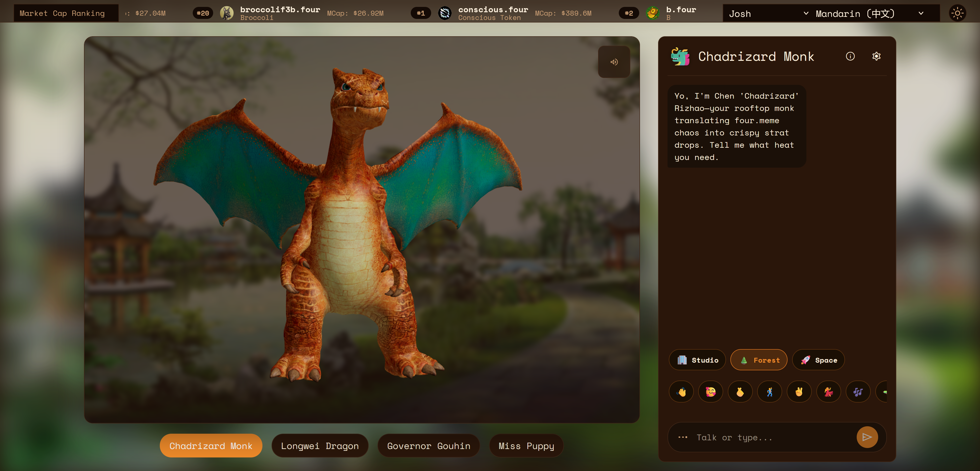Click the music notes emote button
The image size is (980, 471).
coord(858,392)
